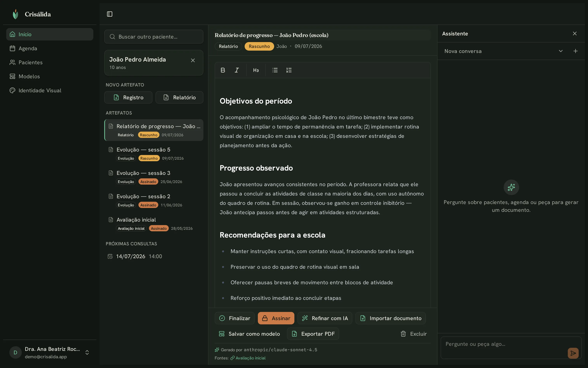This screenshot has height=368, width=588.
Task: Click the assistant sparkle icon
Action: [x=511, y=187]
